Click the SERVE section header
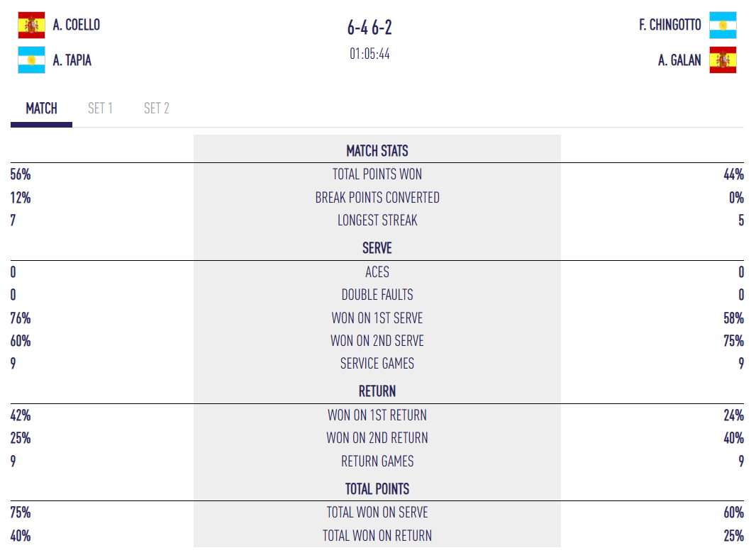Screen dimensions: 756x560 click(x=377, y=248)
